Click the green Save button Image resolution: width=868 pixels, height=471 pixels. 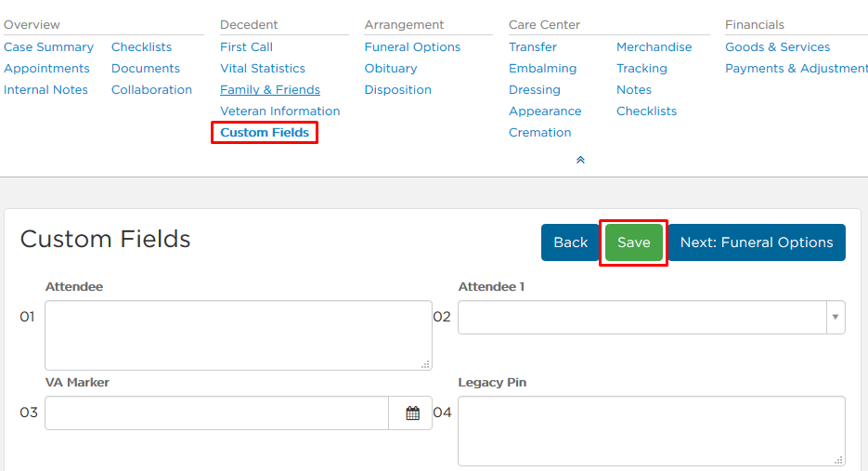[634, 242]
